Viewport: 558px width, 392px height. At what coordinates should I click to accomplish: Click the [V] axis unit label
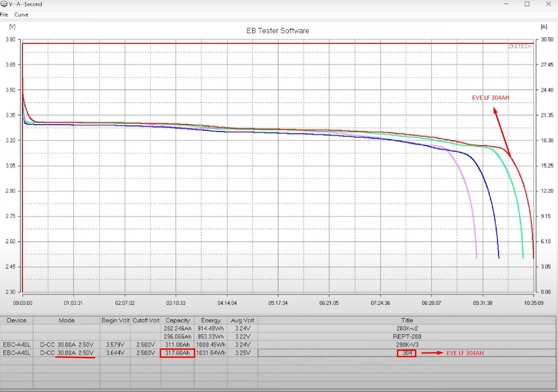click(12, 27)
